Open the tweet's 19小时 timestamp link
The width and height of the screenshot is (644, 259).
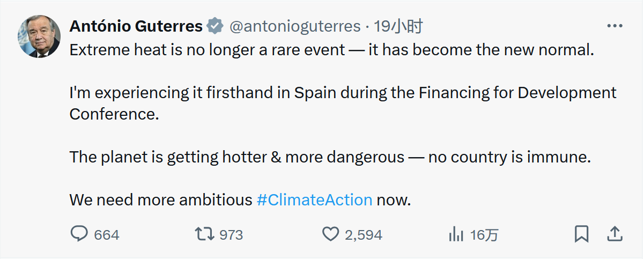coord(398,26)
